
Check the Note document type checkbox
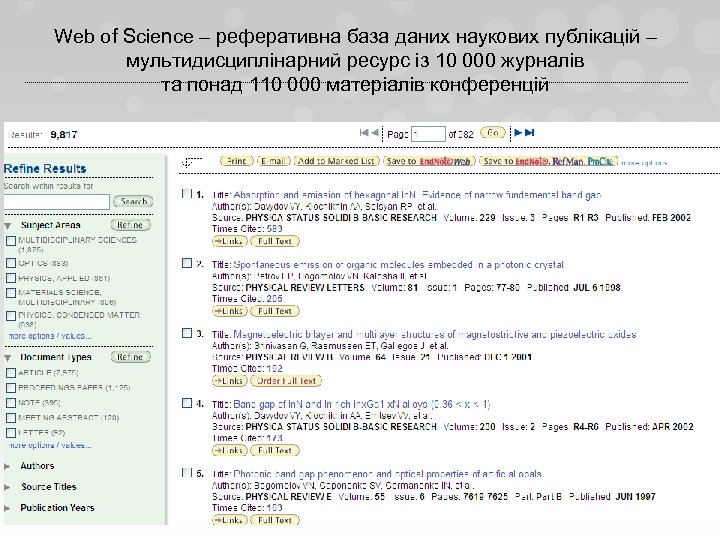point(11,403)
